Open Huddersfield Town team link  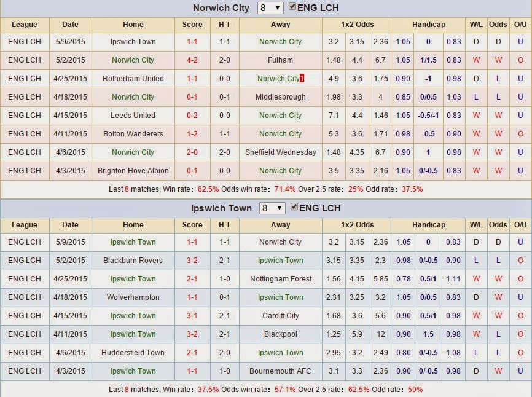click(133, 353)
